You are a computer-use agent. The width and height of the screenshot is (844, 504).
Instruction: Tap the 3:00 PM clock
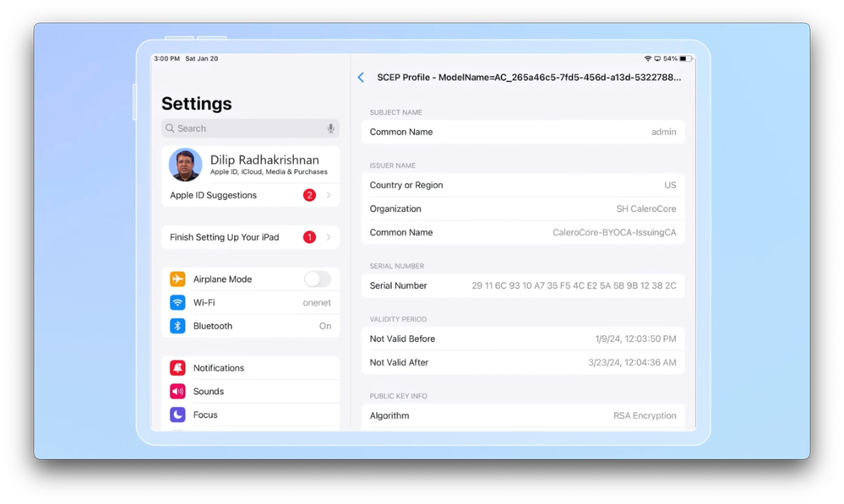pyautogui.click(x=167, y=58)
